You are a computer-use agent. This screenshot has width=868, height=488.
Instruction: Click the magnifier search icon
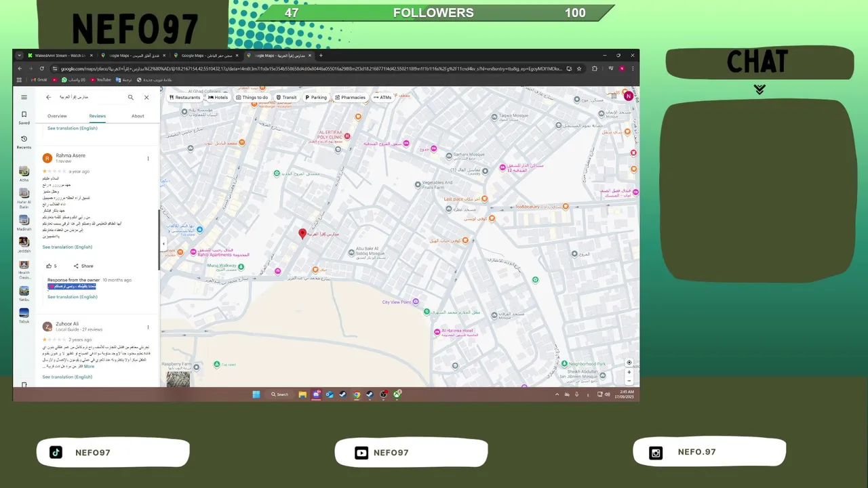tap(131, 97)
